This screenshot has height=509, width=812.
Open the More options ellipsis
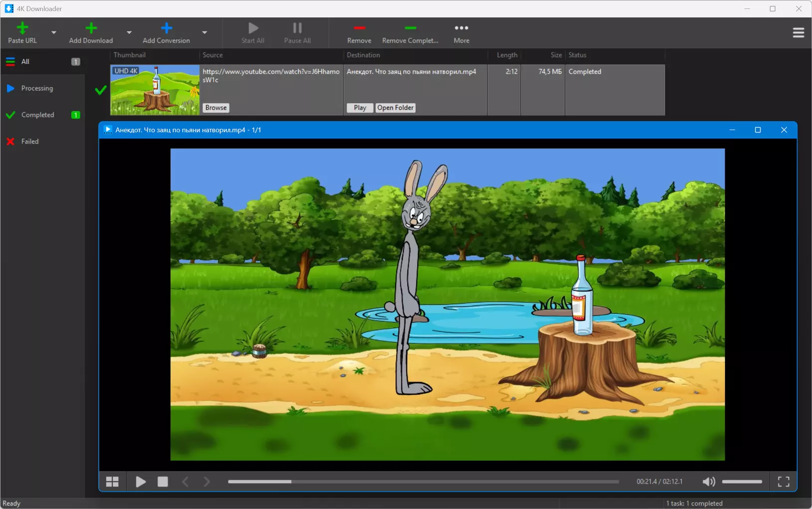click(x=461, y=28)
